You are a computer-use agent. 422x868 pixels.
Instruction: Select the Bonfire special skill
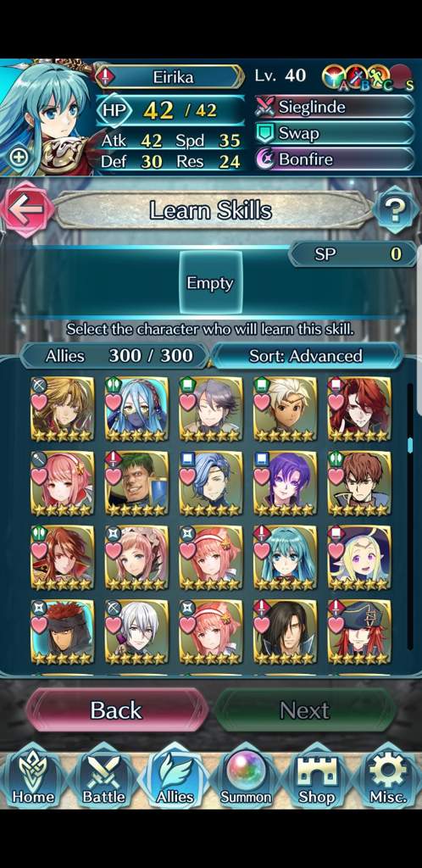tap(335, 160)
